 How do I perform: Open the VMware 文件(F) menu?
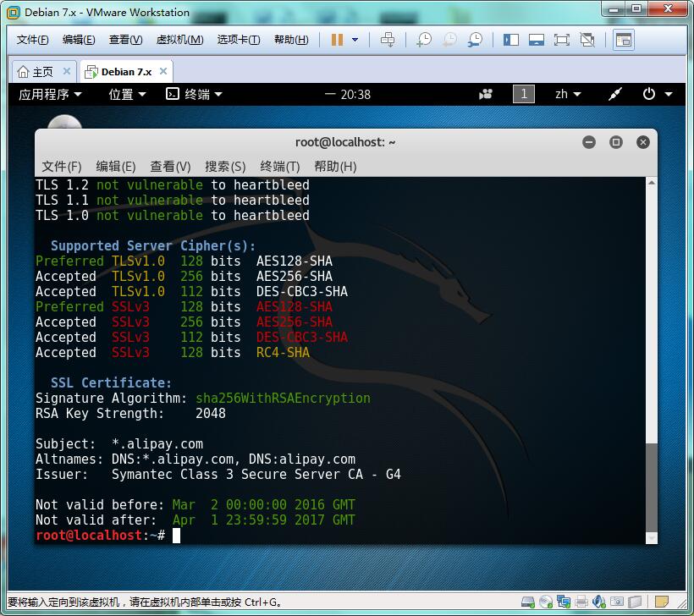(x=32, y=40)
